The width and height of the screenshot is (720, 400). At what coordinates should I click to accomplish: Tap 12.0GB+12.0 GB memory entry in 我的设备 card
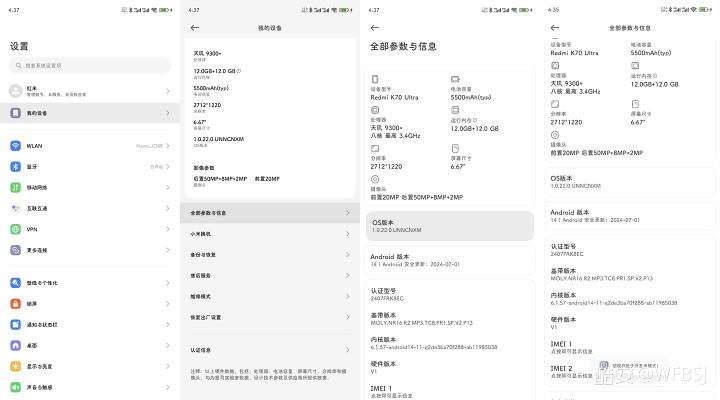(217, 73)
